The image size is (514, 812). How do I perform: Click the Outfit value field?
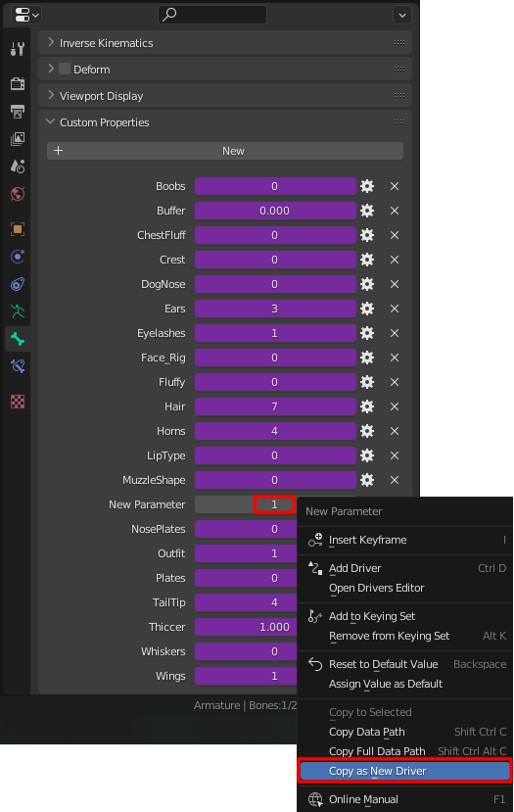click(x=246, y=553)
